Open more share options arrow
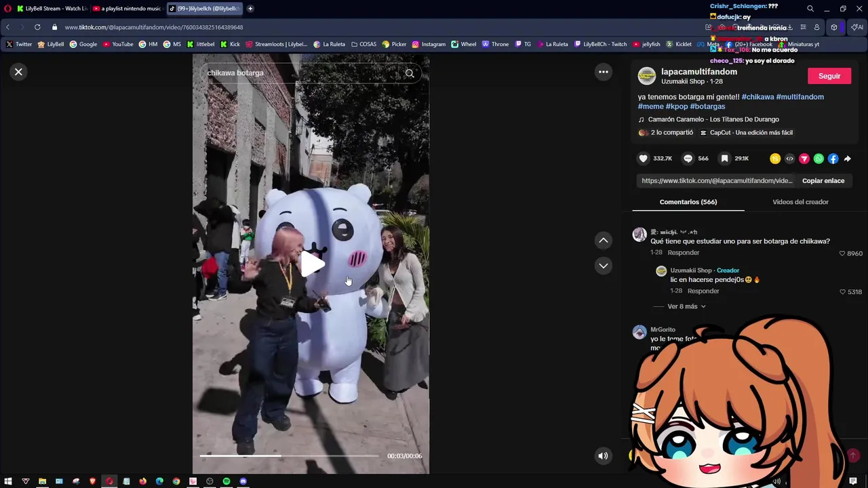 (x=847, y=159)
